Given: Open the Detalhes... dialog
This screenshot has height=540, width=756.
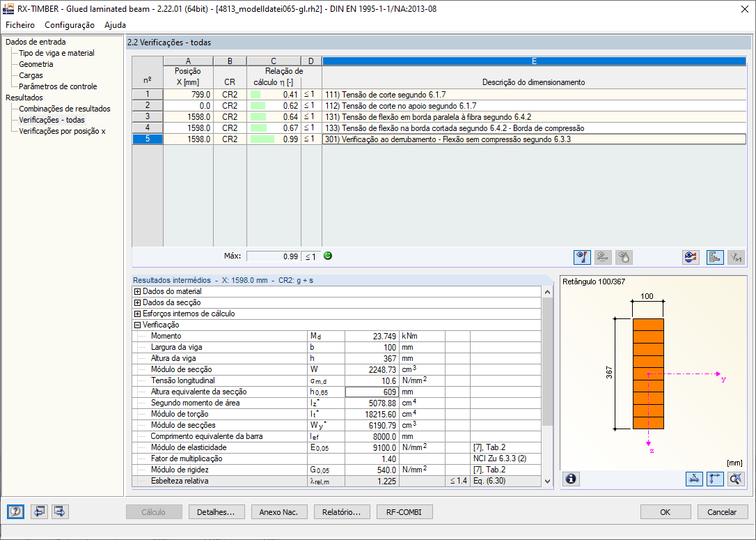Looking at the screenshot, I should pos(216,512).
